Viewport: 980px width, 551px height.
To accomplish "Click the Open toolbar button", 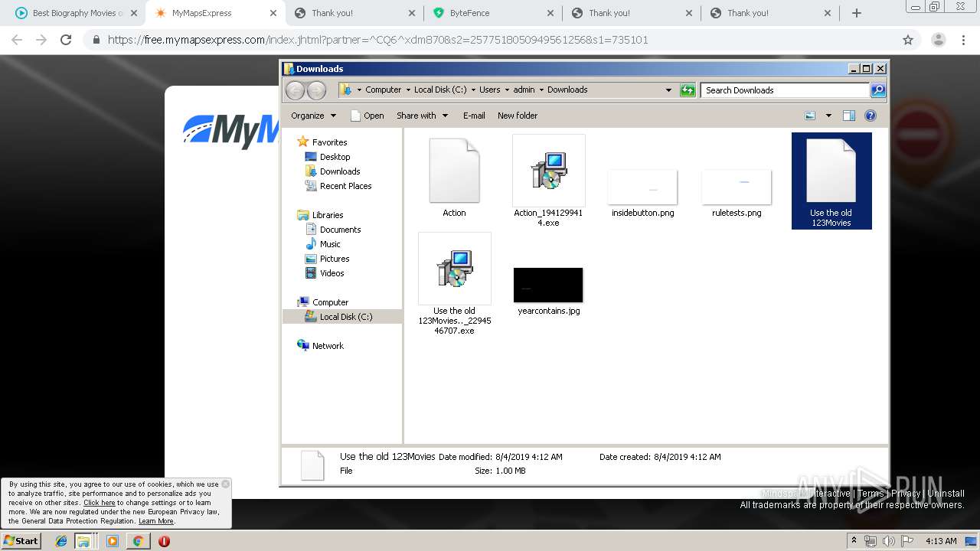I will pos(367,116).
